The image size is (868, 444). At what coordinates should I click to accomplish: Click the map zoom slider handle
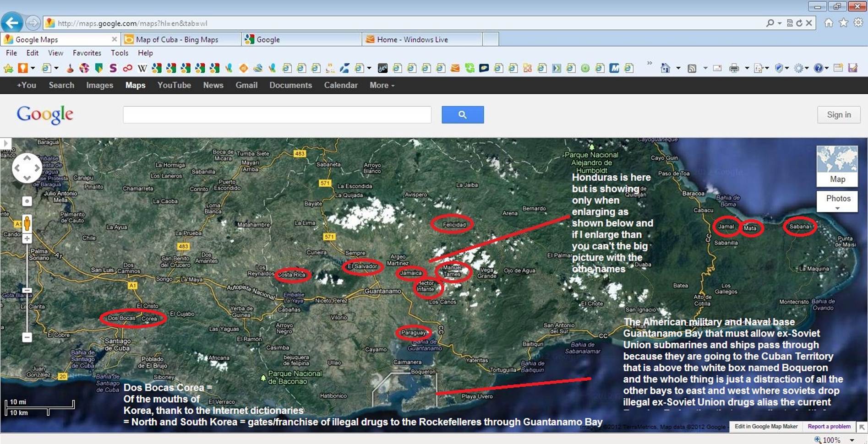27,290
